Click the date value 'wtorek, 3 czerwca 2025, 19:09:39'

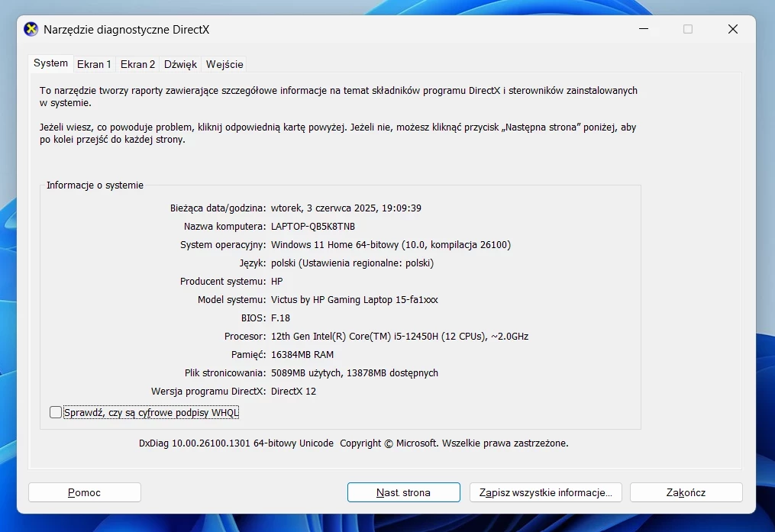pos(346,208)
